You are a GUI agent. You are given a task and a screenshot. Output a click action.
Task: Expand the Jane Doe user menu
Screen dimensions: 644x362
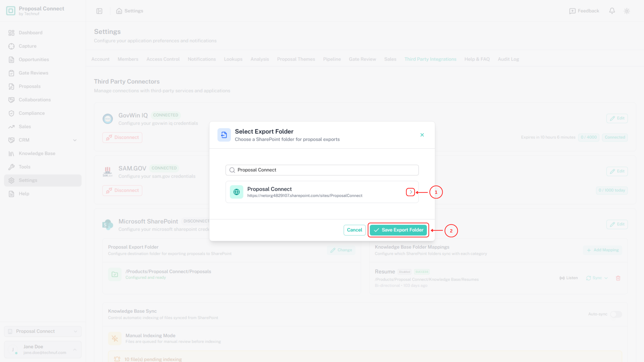(43, 349)
